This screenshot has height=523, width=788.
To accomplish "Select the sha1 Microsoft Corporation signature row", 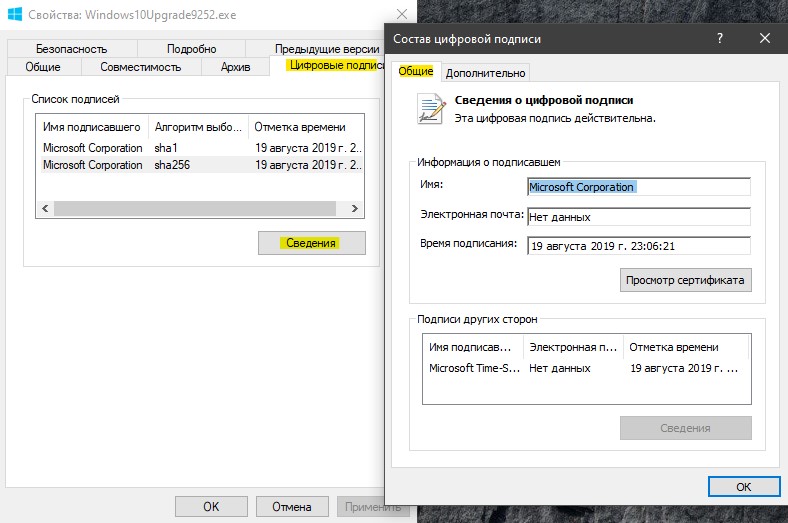I will coord(202,148).
